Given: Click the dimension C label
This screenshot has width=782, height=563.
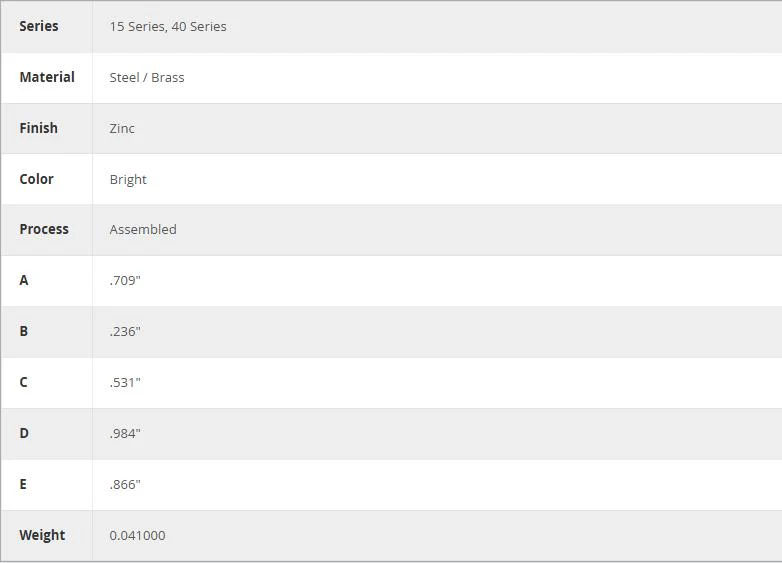Looking at the screenshot, I should click(23, 382).
